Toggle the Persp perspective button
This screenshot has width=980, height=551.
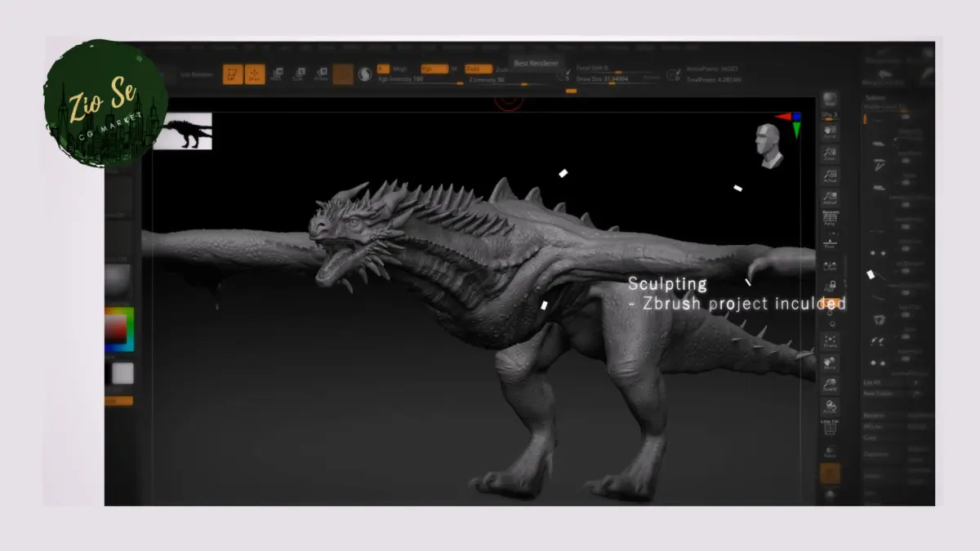tap(831, 219)
